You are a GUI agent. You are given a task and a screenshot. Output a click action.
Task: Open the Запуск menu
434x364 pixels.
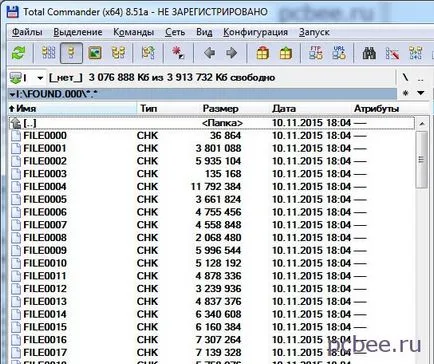coord(314,32)
